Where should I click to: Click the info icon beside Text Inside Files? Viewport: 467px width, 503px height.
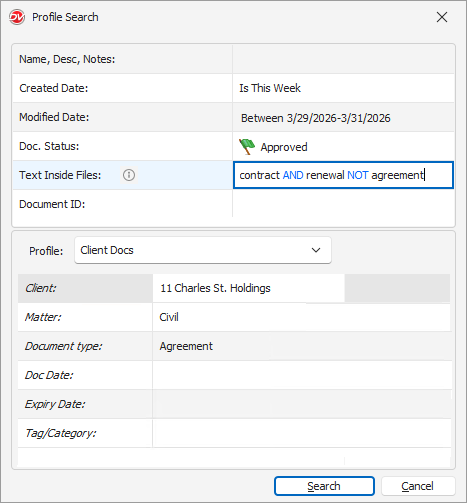coord(129,175)
